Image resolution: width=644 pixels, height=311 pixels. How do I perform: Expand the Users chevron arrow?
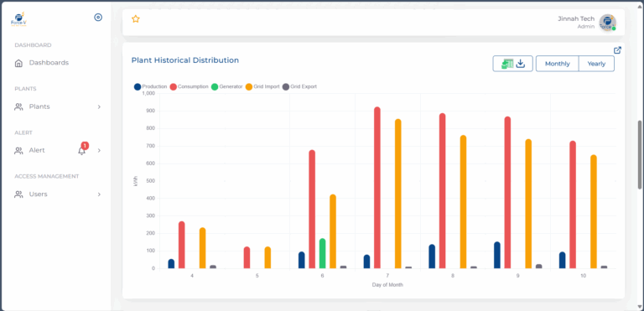click(x=99, y=194)
